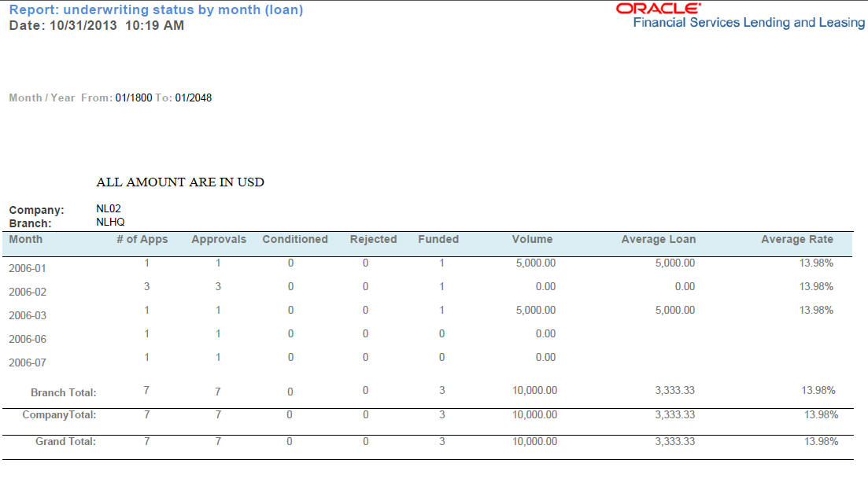This screenshot has width=868, height=482.
Task: Click the 'Approvals' column header
Action: point(219,240)
